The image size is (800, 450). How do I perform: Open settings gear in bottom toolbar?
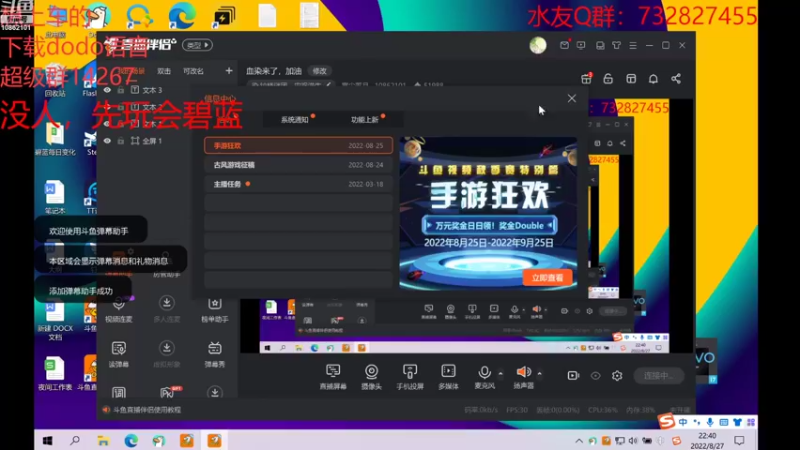tap(617, 376)
